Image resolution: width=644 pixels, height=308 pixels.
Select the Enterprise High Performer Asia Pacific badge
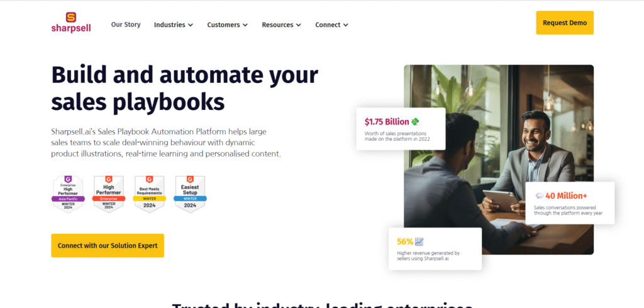click(68, 194)
